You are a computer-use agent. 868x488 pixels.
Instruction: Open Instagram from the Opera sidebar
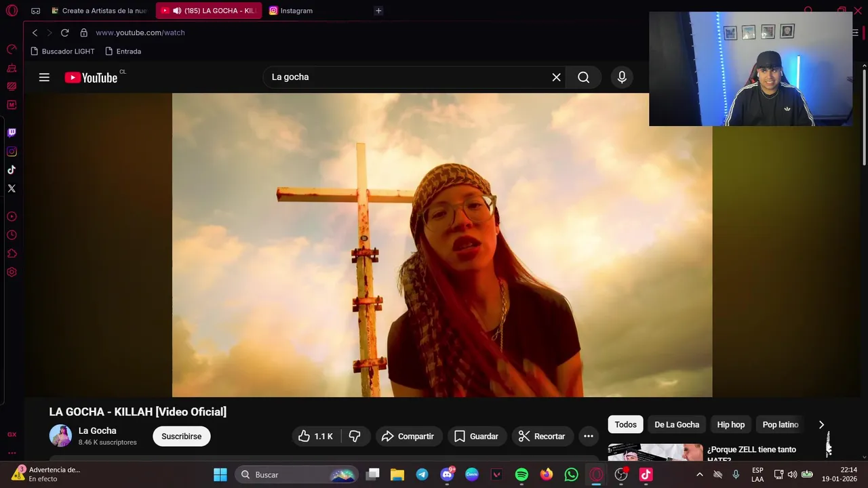click(12, 151)
